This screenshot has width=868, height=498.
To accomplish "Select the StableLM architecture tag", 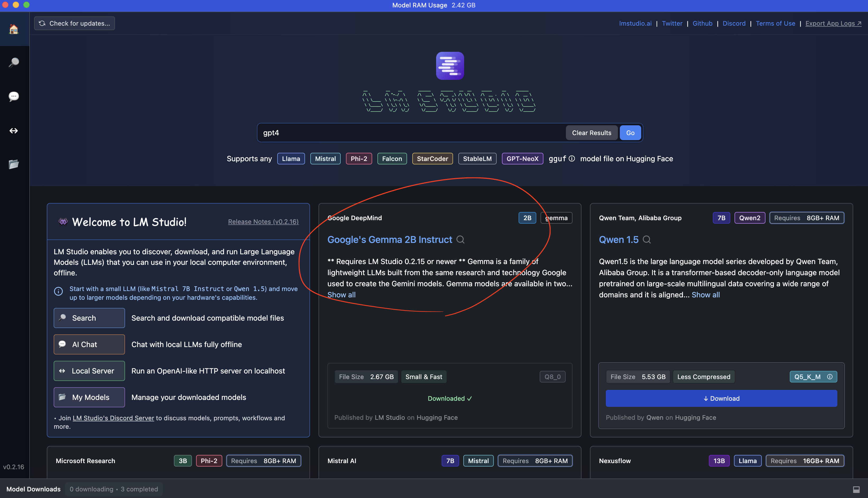I will tap(477, 159).
